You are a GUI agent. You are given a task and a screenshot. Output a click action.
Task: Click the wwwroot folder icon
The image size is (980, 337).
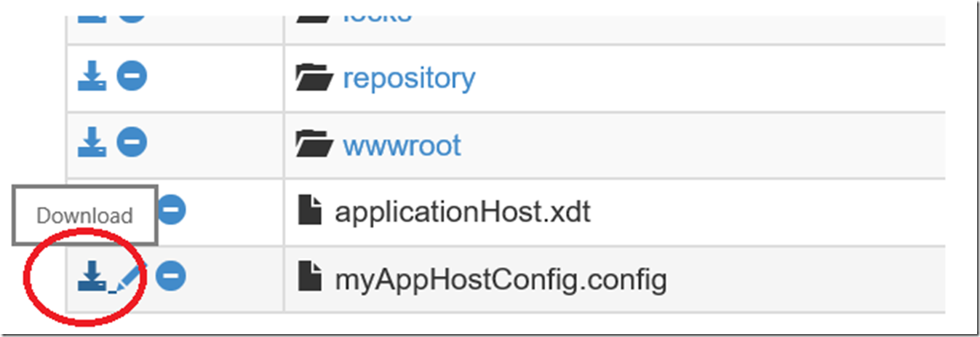(314, 144)
